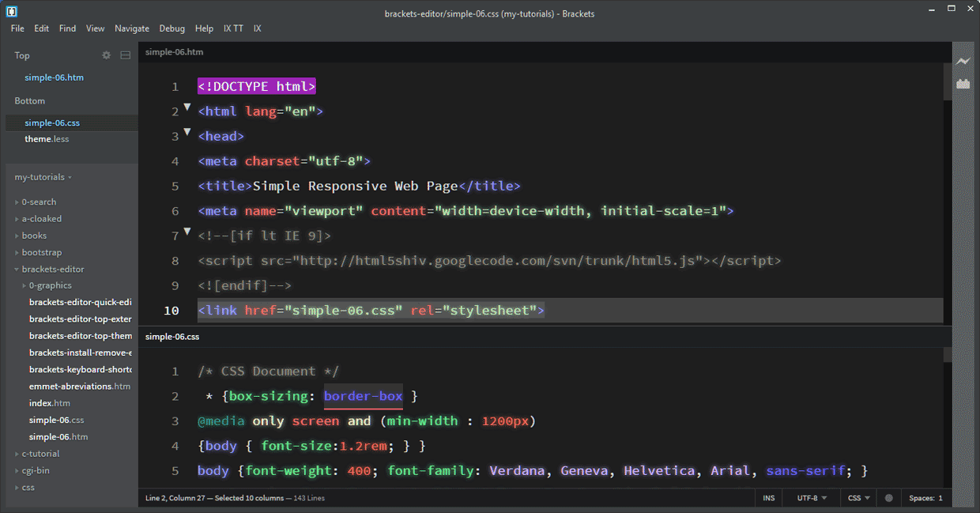
Task: Open brackets-editor-quick-edi file in tree
Action: pos(80,302)
